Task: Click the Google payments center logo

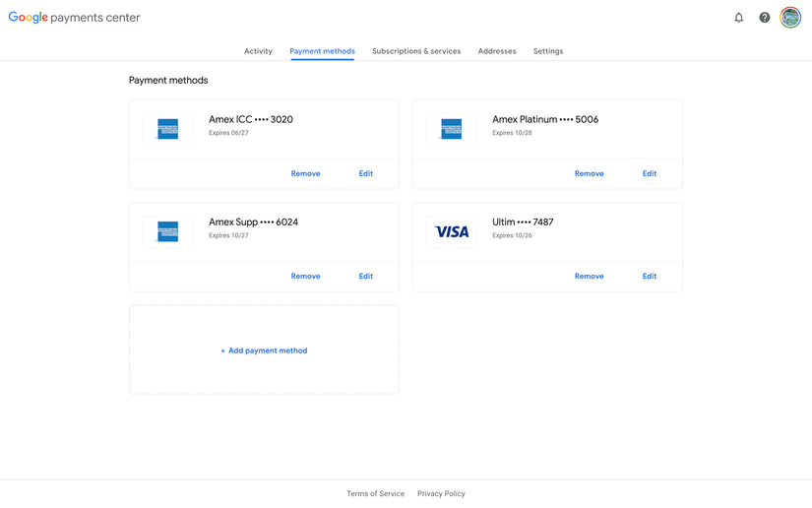Action: 75,18
